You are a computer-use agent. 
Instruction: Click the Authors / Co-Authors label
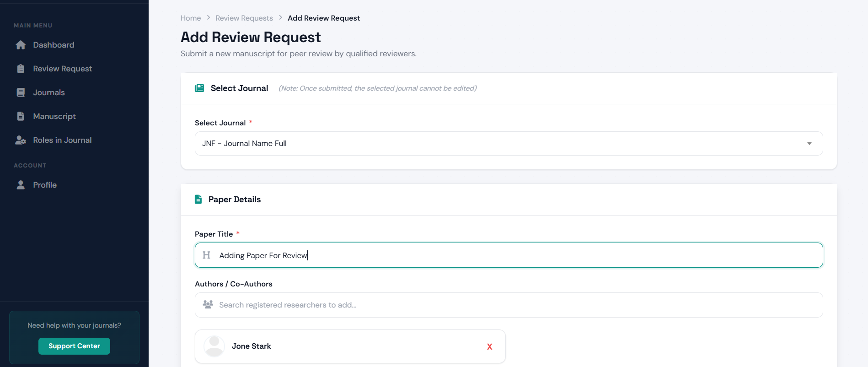[234, 284]
